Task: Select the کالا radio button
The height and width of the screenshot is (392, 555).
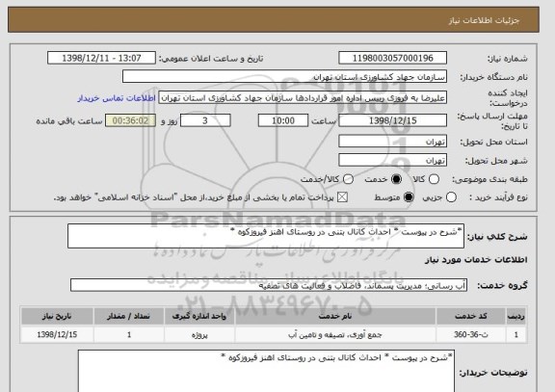Action: (x=434, y=179)
